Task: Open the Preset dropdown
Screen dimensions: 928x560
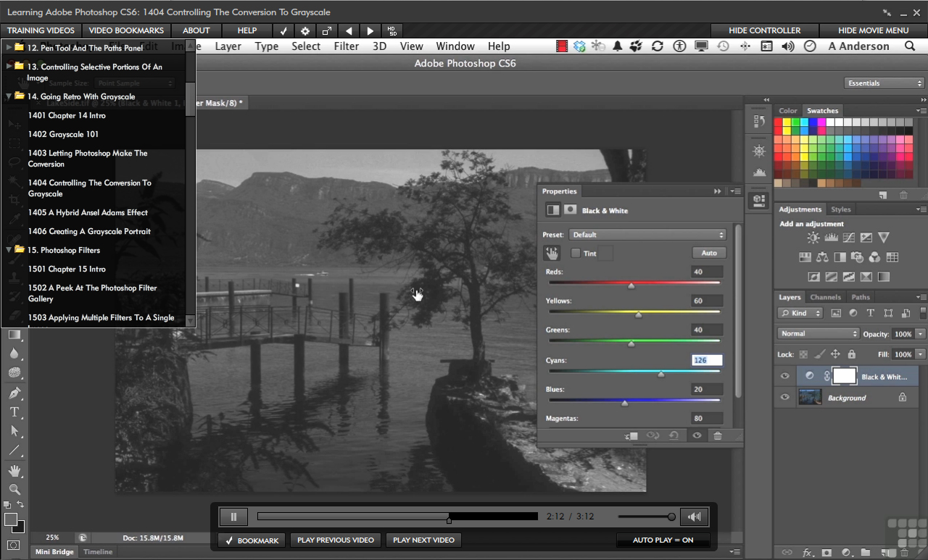Action: 647,235
